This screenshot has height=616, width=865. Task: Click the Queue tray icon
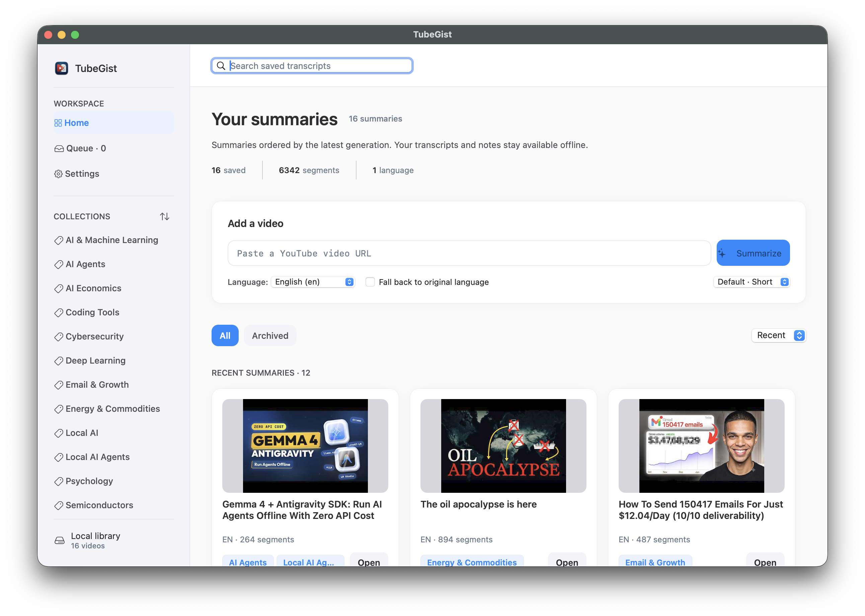point(59,149)
